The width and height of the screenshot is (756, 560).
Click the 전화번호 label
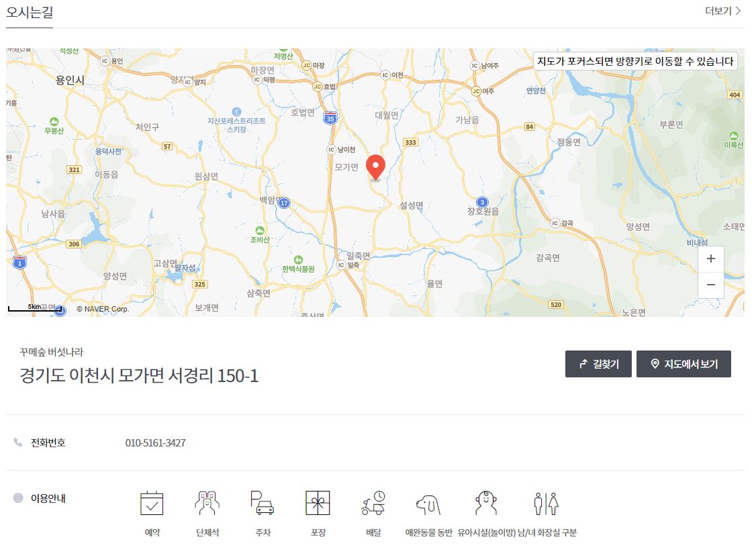click(48, 442)
